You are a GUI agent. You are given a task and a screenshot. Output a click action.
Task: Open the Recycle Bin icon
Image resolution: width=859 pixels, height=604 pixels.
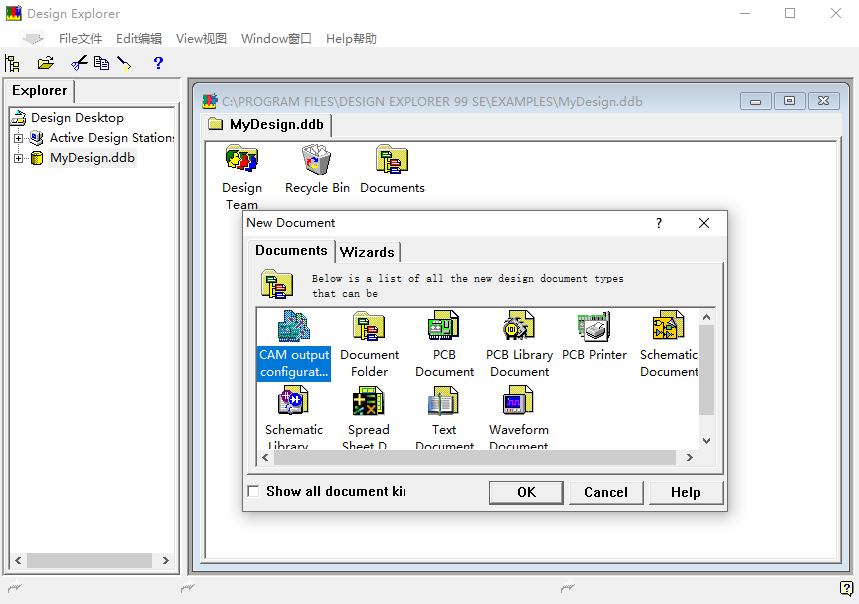[x=317, y=161]
